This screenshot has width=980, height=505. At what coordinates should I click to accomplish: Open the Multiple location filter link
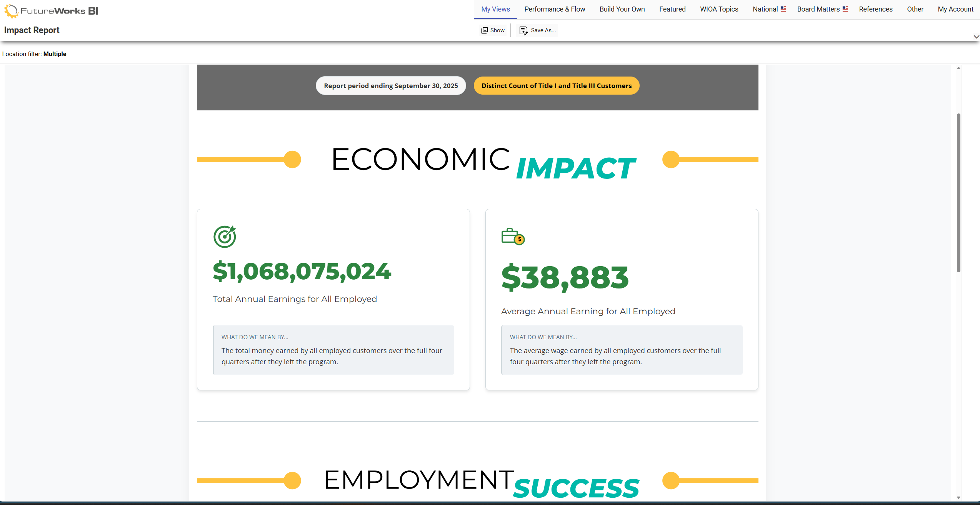click(55, 54)
